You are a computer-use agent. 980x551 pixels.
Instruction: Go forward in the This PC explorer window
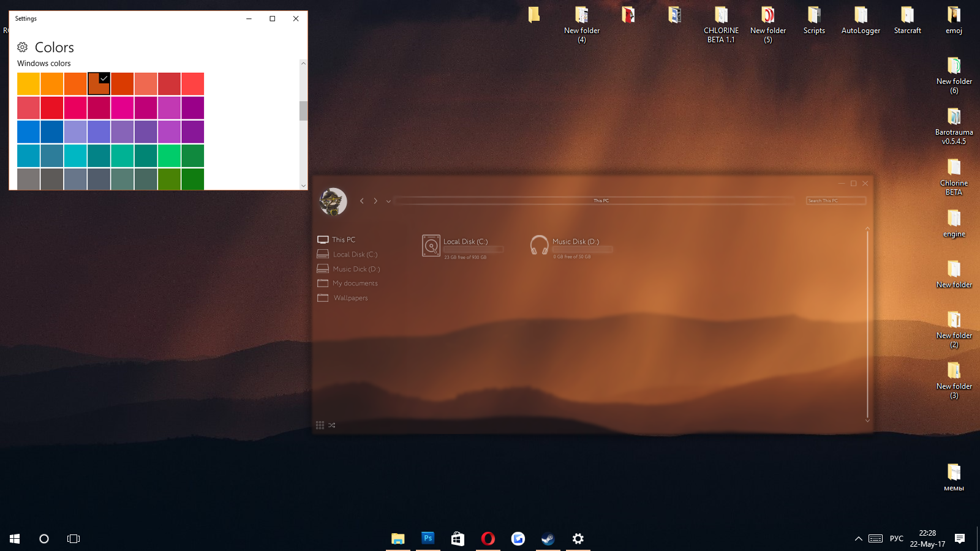pos(375,201)
